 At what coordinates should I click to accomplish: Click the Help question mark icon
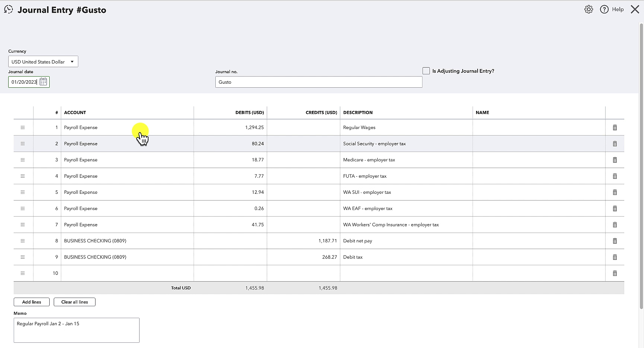click(x=604, y=9)
